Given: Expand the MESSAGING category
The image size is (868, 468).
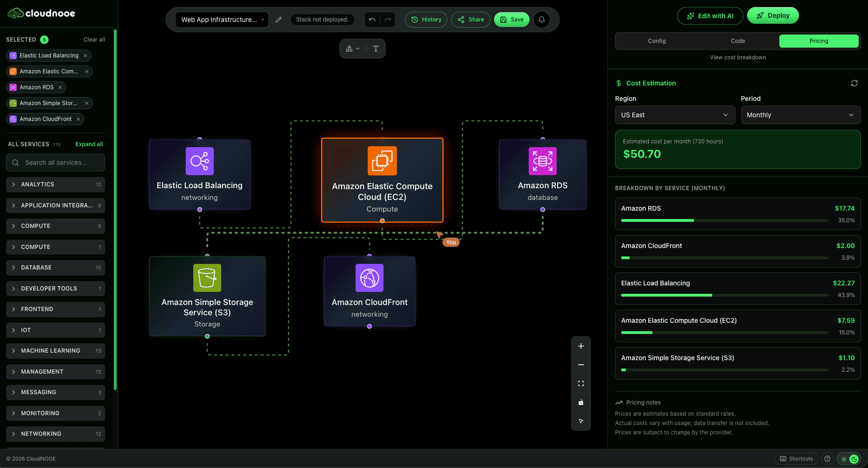Looking at the screenshot, I should tap(56, 392).
